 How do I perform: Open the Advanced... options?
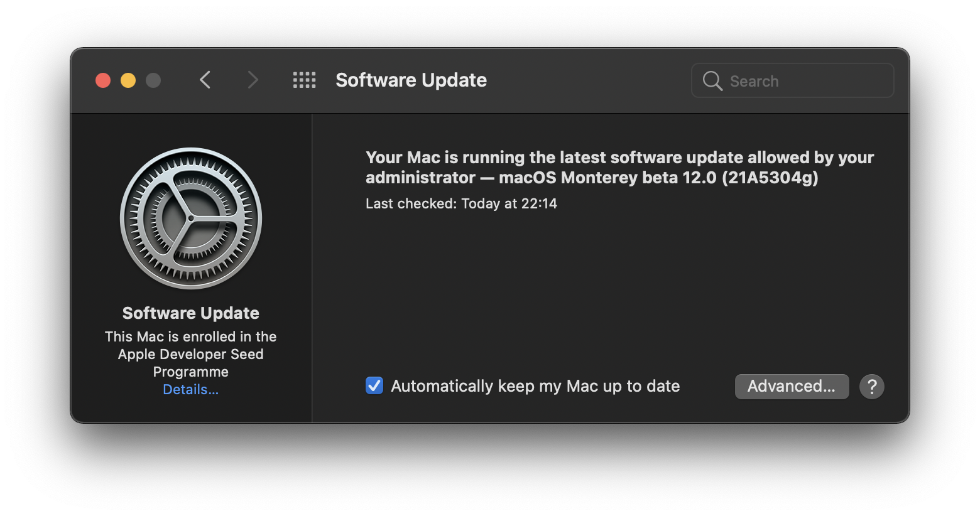(x=792, y=387)
